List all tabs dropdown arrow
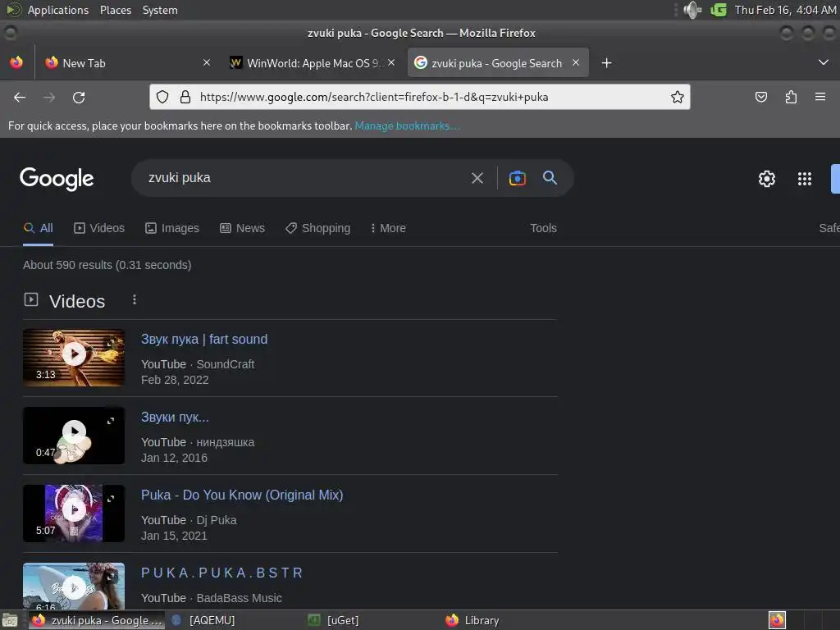The height and width of the screenshot is (630, 840). [824, 62]
